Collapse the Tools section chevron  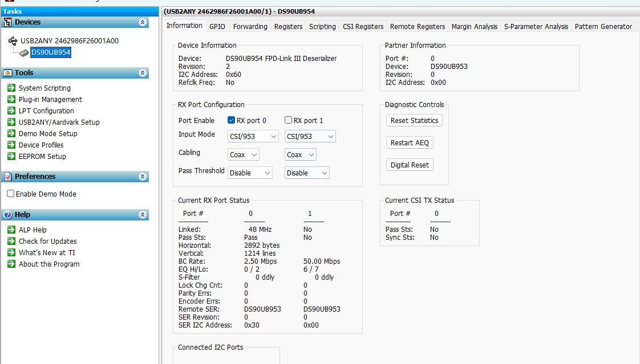click(x=143, y=73)
